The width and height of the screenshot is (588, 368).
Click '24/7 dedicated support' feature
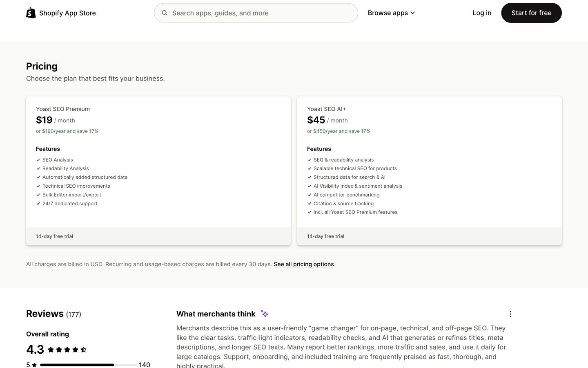pyautogui.click(x=70, y=204)
